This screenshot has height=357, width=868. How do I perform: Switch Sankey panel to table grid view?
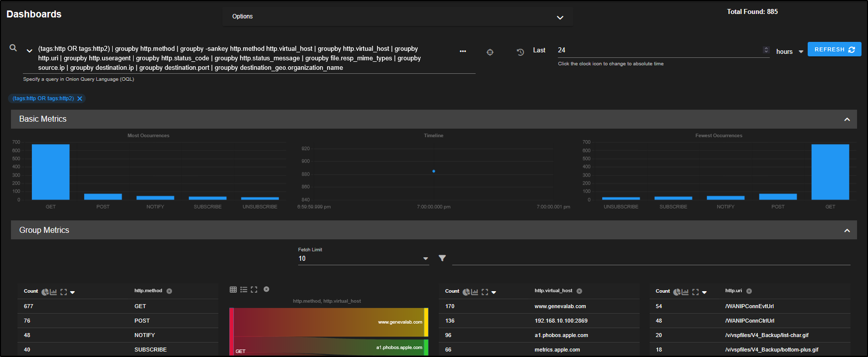(233, 290)
